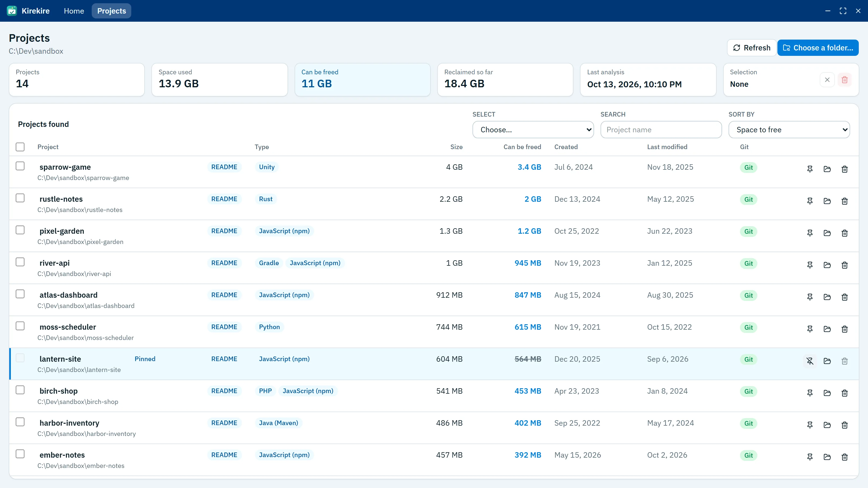Image resolution: width=868 pixels, height=488 pixels.
Task: Open the lantern-site folder icon
Action: pos(827,361)
